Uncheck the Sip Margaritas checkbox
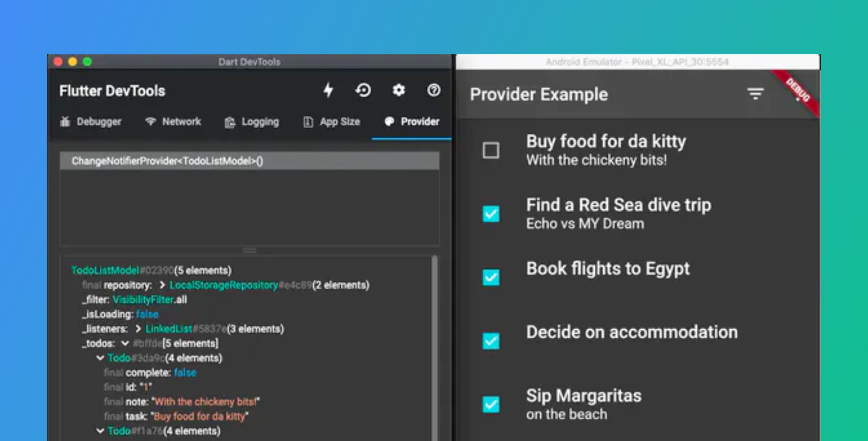The height and width of the screenshot is (441, 868). point(491,404)
